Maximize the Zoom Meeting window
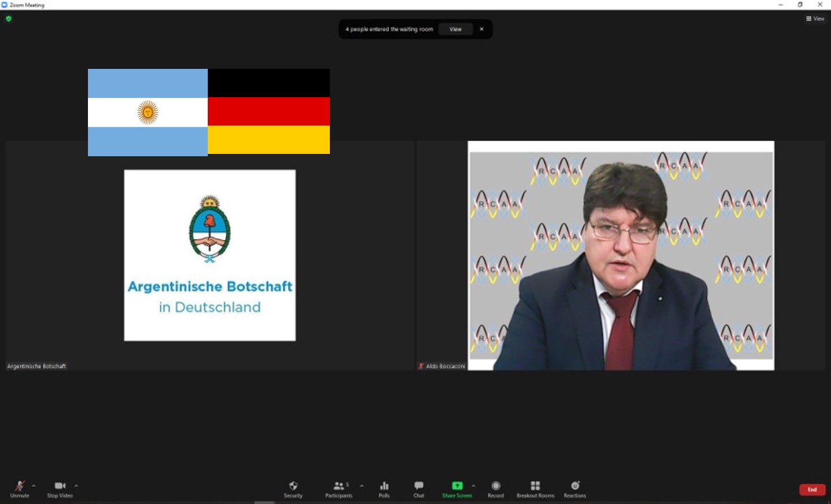 point(800,5)
